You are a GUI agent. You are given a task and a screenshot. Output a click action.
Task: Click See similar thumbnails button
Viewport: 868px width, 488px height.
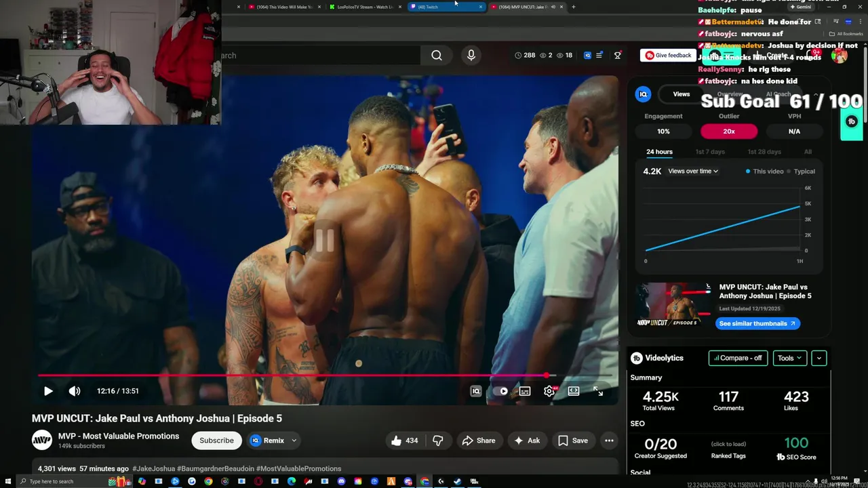tap(757, 323)
